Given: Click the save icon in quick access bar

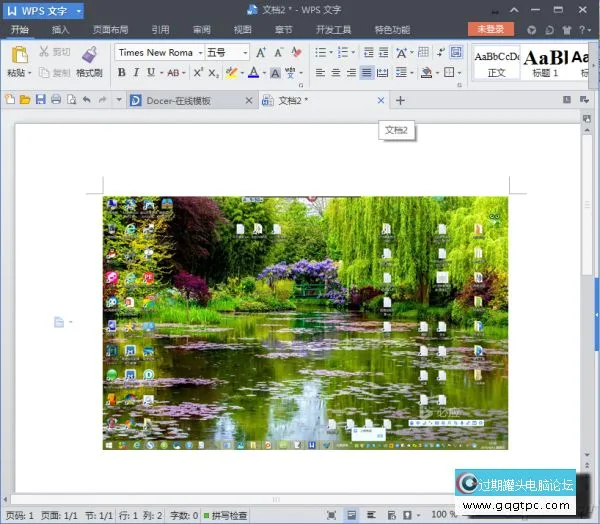Looking at the screenshot, I should pos(41,100).
